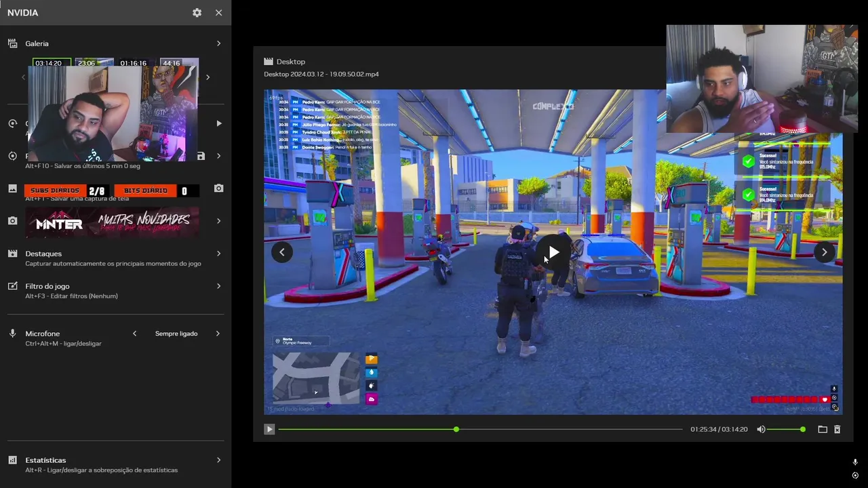Click Capturar automaticamente os principais momentos text
868x488 pixels.
pyautogui.click(x=113, y=264)
